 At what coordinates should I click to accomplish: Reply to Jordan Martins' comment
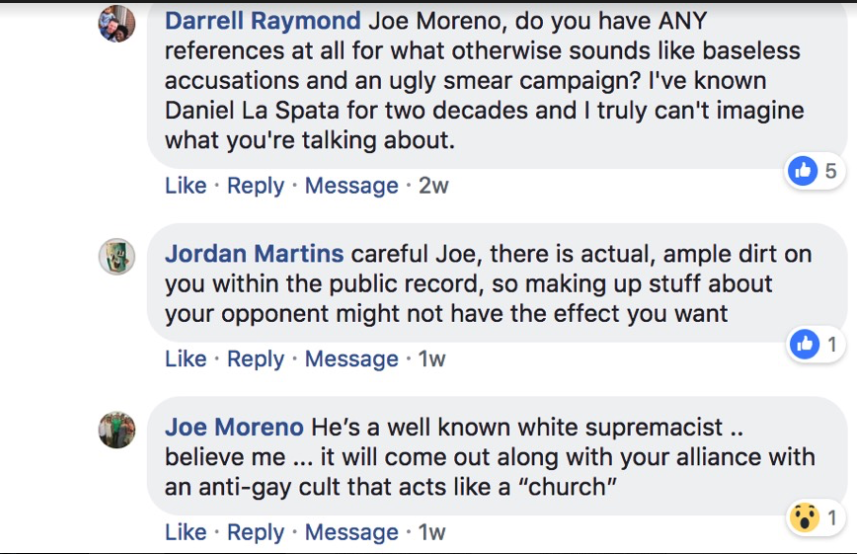256,359
